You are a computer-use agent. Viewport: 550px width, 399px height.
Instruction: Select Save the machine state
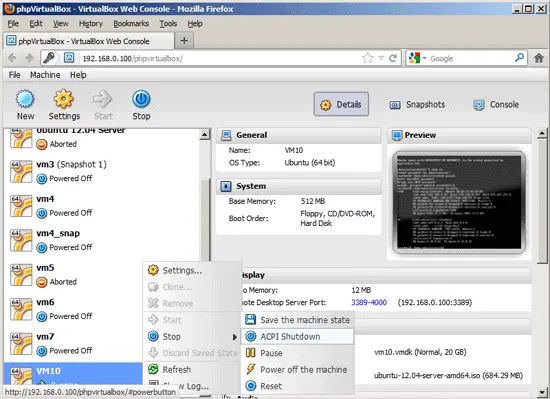click(x=297, y=320)
